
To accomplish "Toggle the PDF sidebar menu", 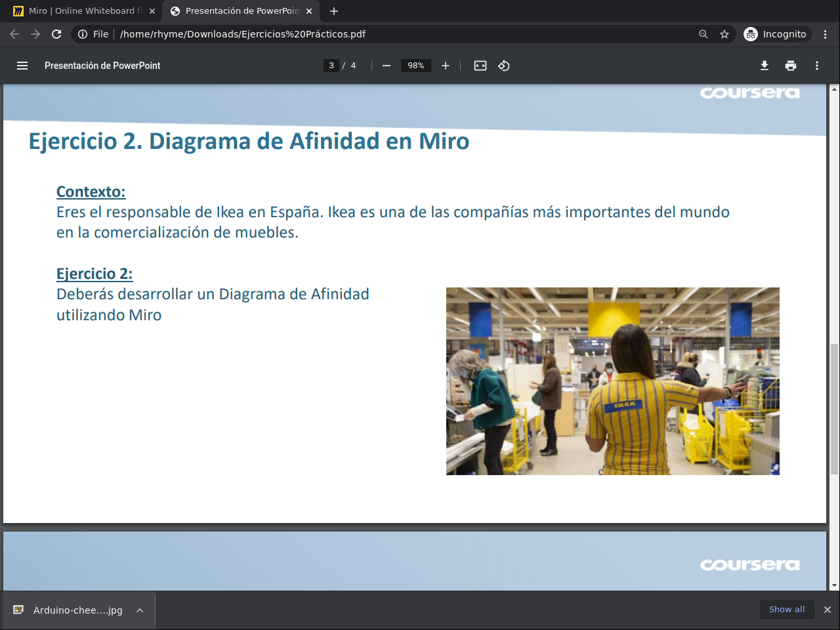I will pos(22,66).
